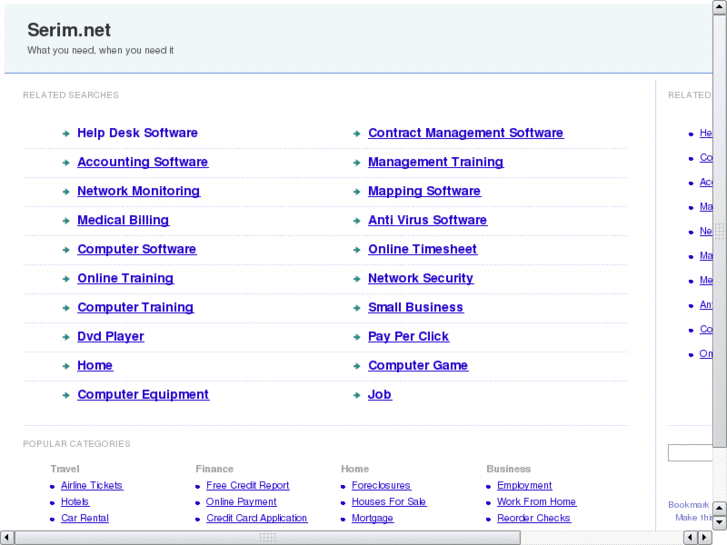The width and height of the screenshot is (727, 545).
Task: Click the arrow bullet next to Medical Billing
Action: pos(64,221)
